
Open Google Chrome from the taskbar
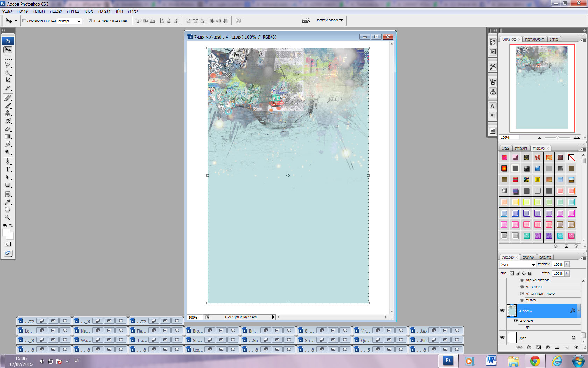tap(535, 361)
